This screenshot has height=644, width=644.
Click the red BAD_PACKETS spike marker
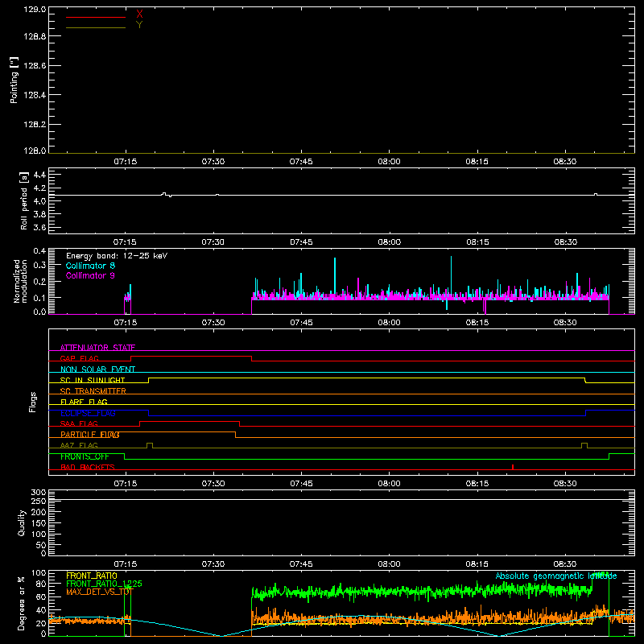(513, 467)
